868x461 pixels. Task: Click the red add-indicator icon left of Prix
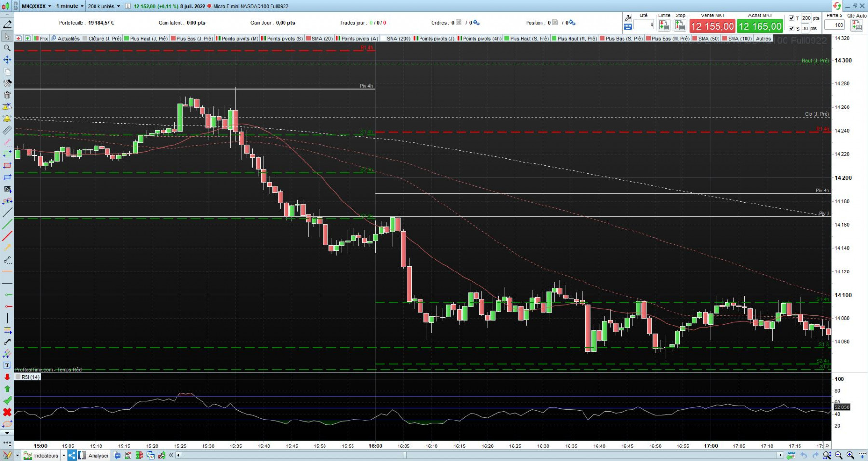point(19,38)
